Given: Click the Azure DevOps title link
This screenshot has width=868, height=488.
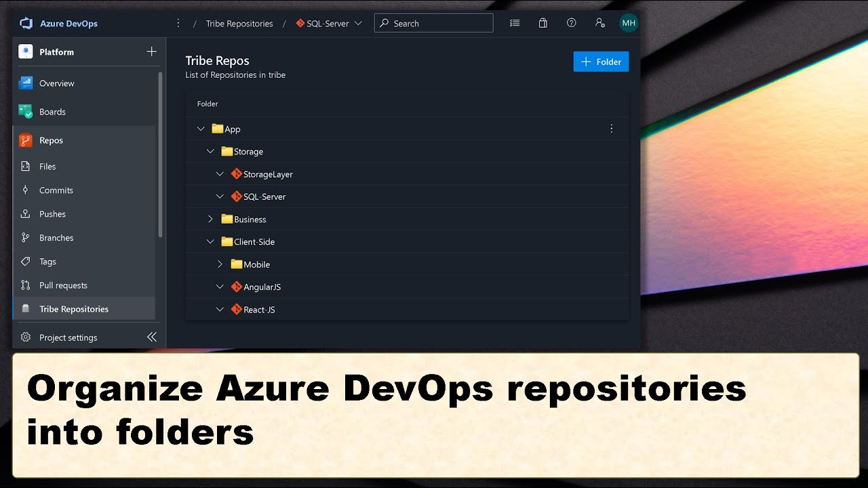Looking at the screenshot, I should pyautogui.click(x=68, y=23).
